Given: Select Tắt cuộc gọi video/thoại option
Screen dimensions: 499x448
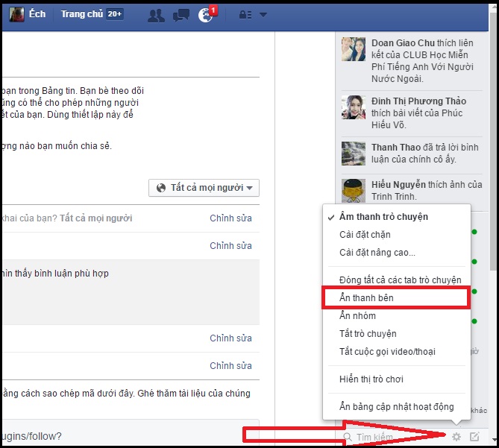Looking at the screenshot, I should [x=397, y=352].
